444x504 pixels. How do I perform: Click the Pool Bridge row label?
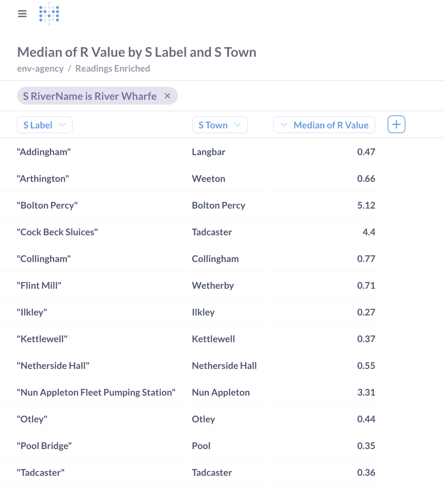coord(44,445)
